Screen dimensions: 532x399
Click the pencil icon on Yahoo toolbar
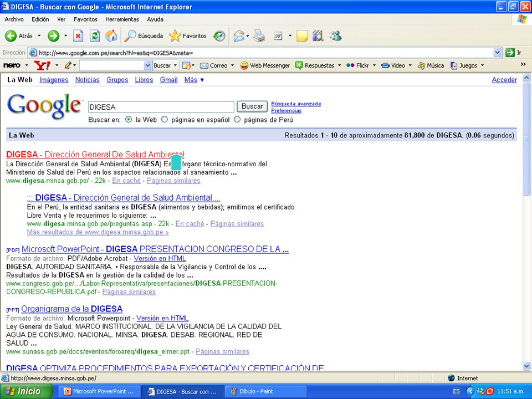68,65
